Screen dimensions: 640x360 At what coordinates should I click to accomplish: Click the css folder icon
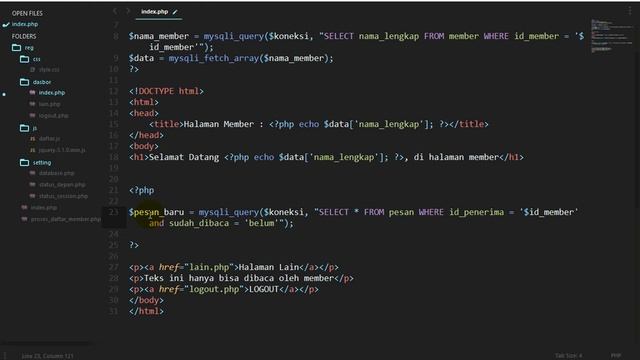pyautogui.click(x=24, y=59)
